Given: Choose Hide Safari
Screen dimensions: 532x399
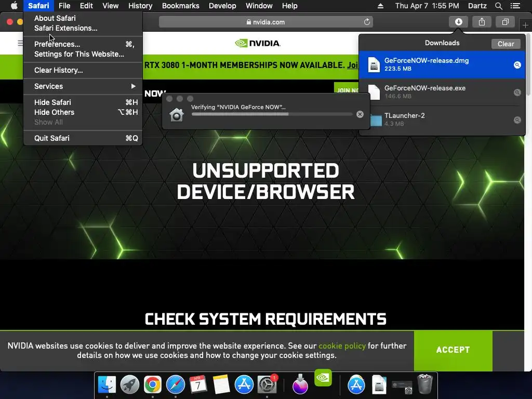Looking at the screenshot, I should (83, 102).
